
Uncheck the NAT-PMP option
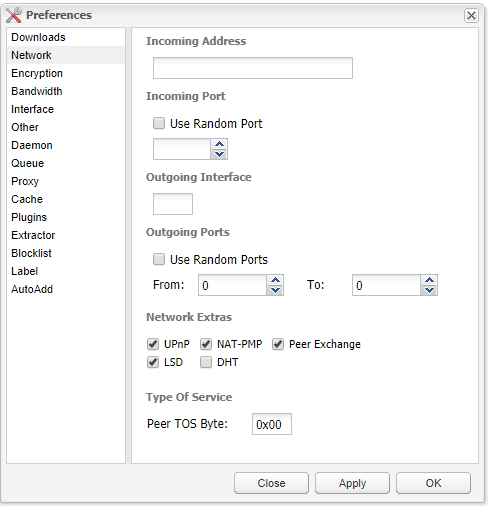(x=206, y=344)
